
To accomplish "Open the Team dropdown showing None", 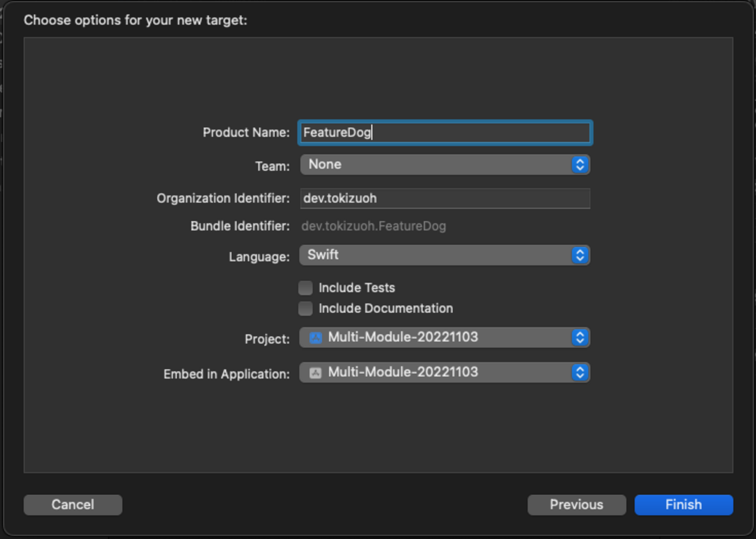I will pyautogui.click(x=436, y=165).
